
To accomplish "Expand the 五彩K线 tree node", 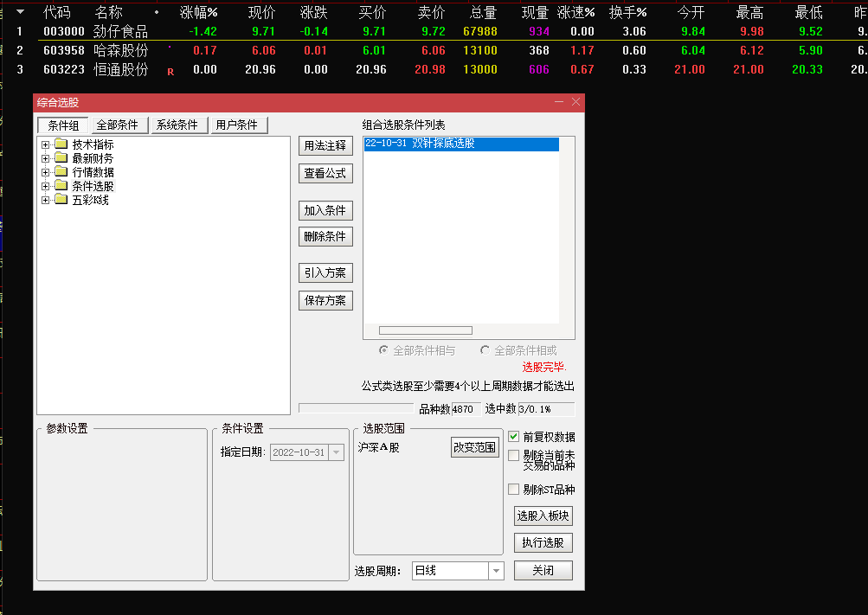I will [x=45, y=199].
